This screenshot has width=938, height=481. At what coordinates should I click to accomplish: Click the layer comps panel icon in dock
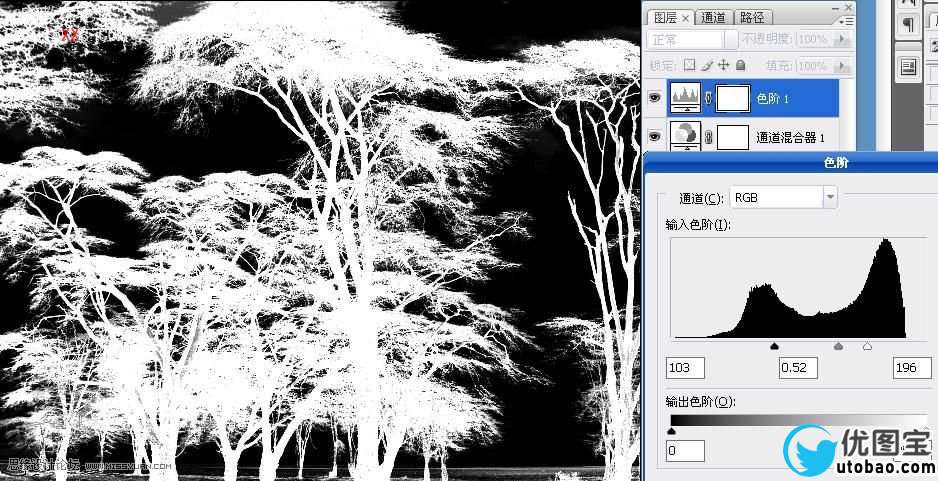(x=909, y=67)
